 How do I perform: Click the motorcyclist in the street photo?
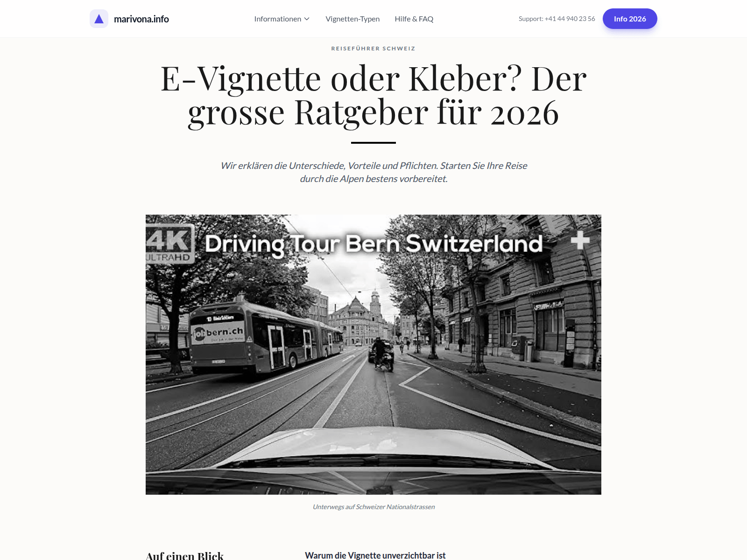(381, 354)
